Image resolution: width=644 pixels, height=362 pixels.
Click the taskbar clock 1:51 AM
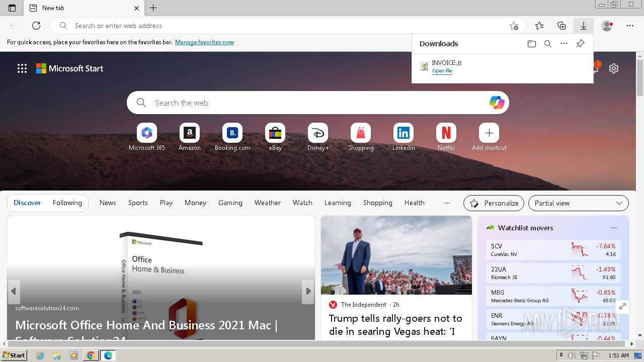[618, 355]
